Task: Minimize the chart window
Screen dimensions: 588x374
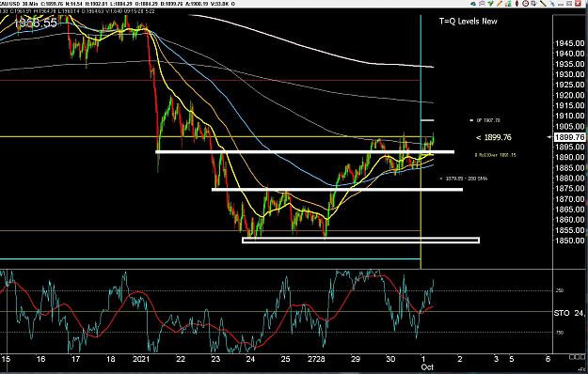Action: point(561,5)
